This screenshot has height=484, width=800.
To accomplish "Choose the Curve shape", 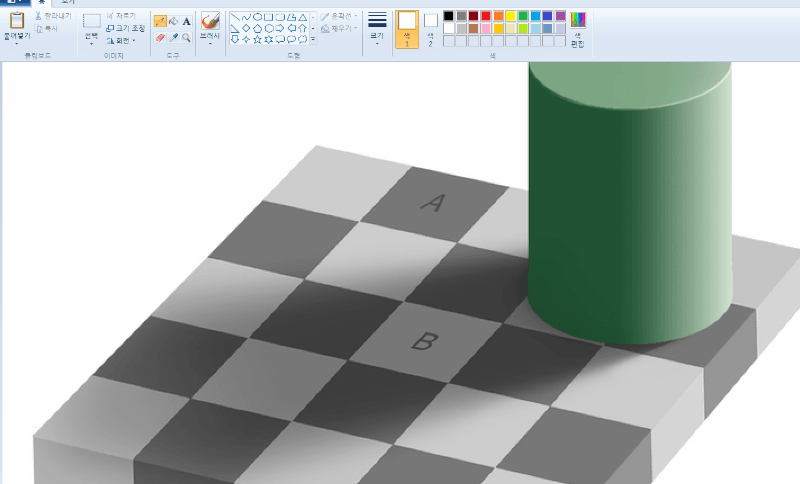I will tap(246, 17).
